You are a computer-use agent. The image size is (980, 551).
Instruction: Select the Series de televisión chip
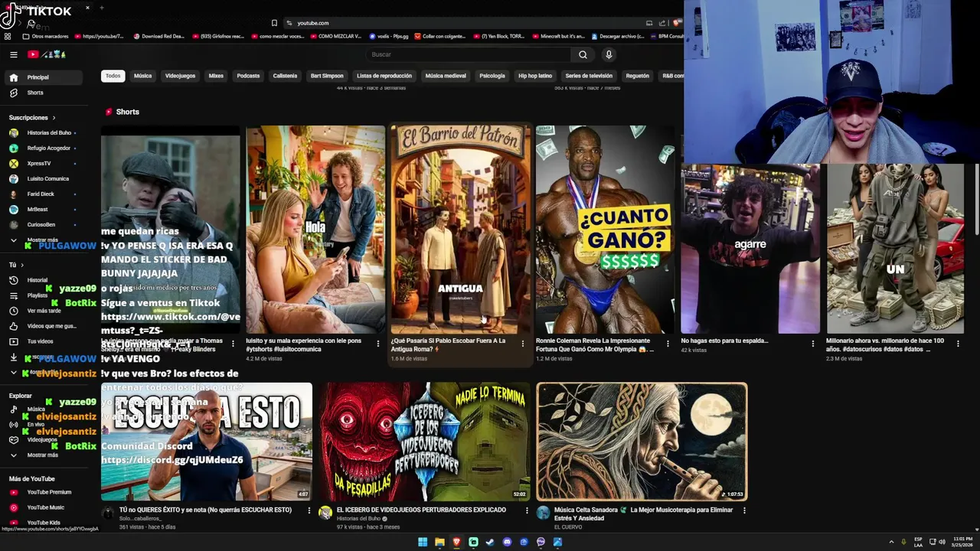[x=589, y=76]
